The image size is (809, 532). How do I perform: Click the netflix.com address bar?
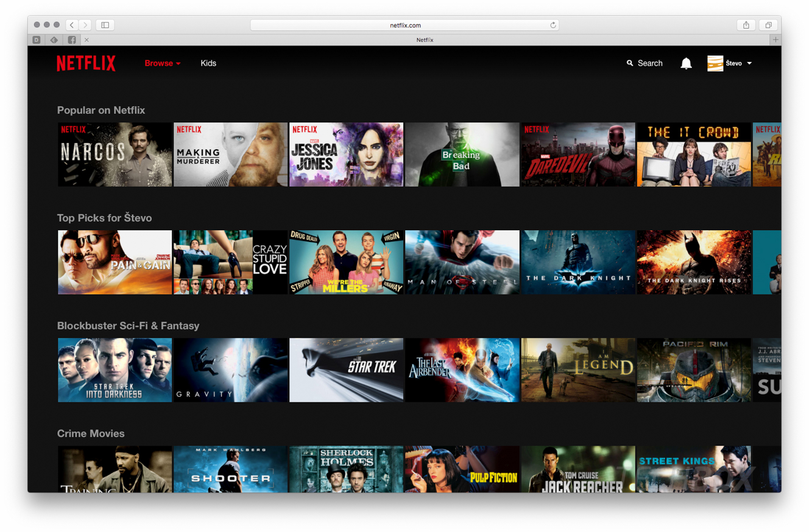pyautogui.click(x=404, y=25)
